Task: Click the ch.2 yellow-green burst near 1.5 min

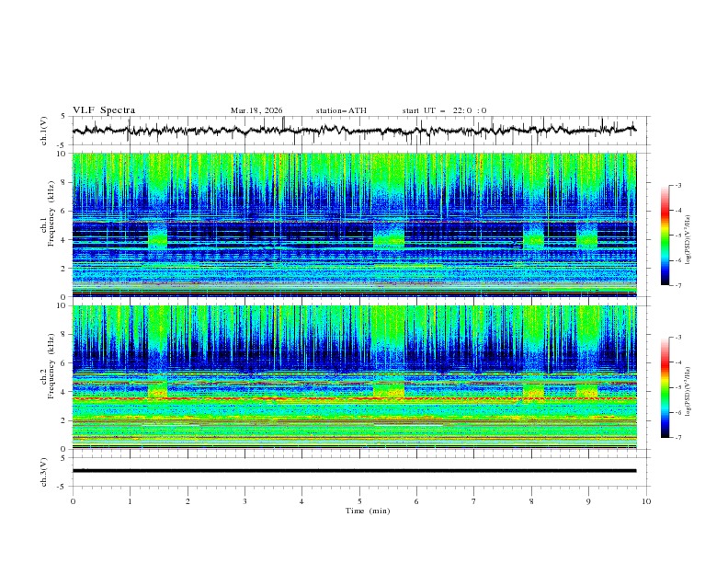Action: click(157, 390)
